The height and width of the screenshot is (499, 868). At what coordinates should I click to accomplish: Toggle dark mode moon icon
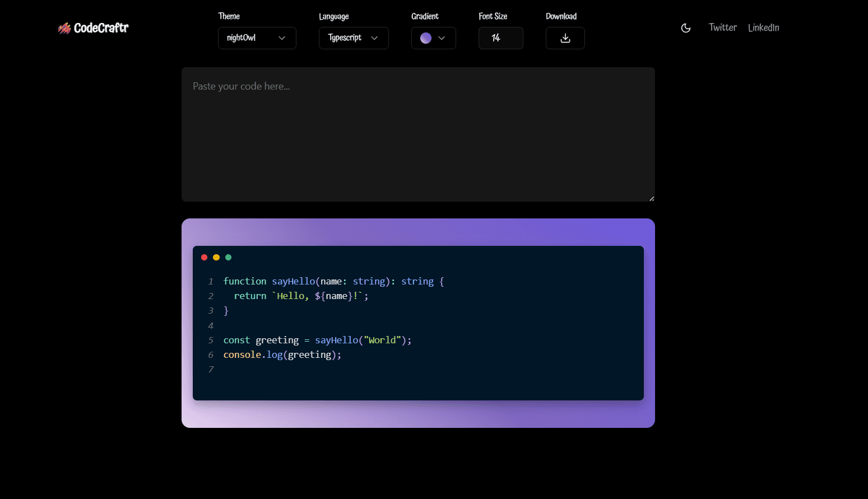pyautogui.click(x=686, y=28)
